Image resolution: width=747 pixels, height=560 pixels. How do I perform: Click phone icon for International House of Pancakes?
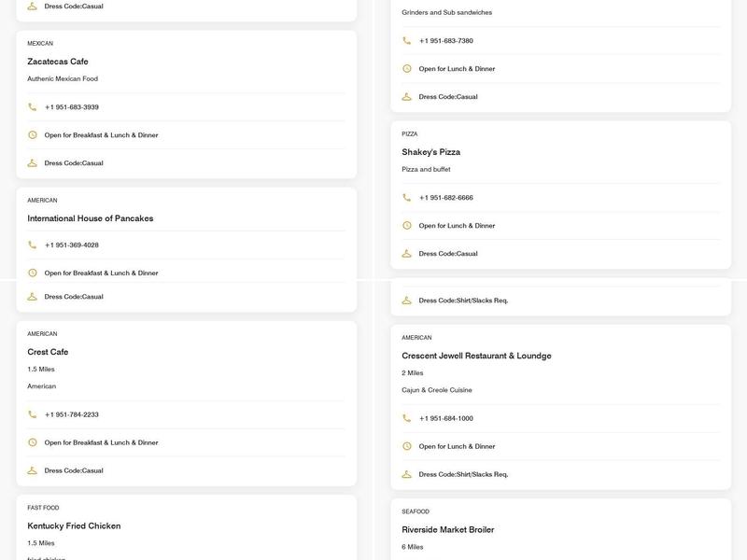pos(33,245)
